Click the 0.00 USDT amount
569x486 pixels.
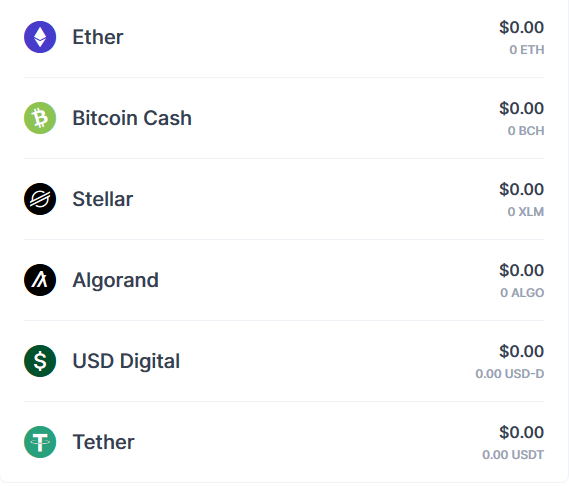coord(513,454)
